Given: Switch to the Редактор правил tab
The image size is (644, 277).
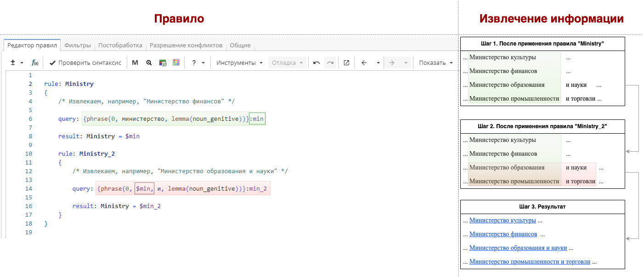Looking at the screenshot, I should 32,45.
